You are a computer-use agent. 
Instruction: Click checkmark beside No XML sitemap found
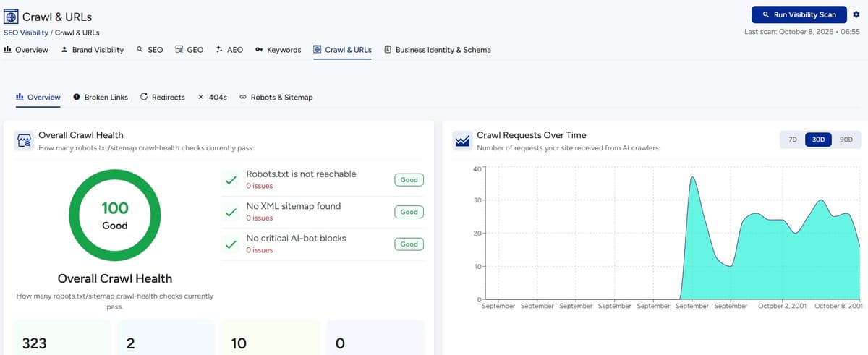(x=231, y=212)
